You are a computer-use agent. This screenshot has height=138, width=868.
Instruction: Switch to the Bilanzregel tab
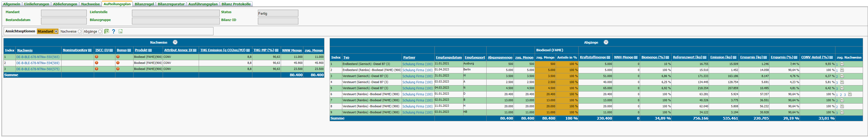click(x=144, y=4)
